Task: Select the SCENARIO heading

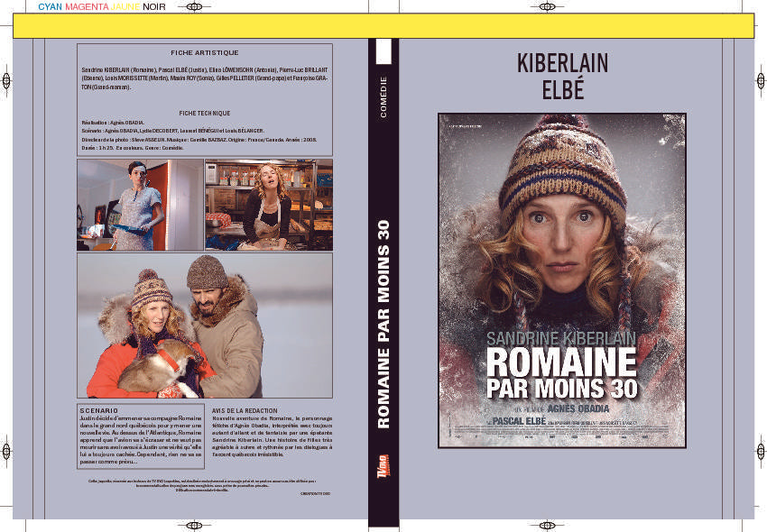Action: tap(99, 411)
